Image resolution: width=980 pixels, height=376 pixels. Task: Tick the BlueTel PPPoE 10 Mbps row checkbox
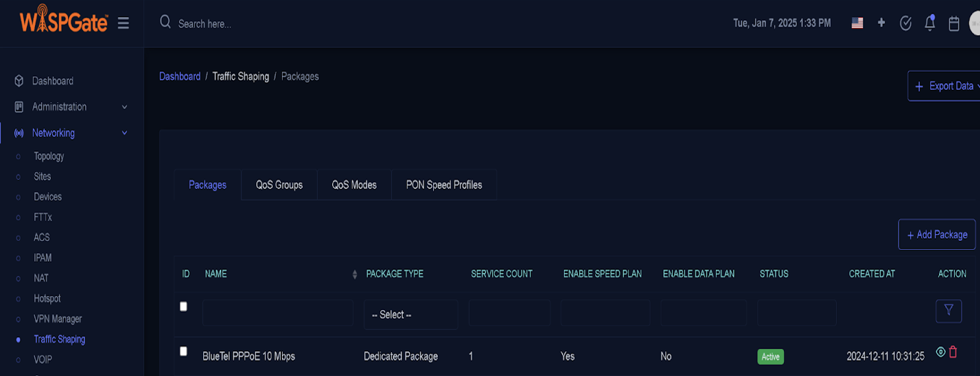click(x=184, y=352)
